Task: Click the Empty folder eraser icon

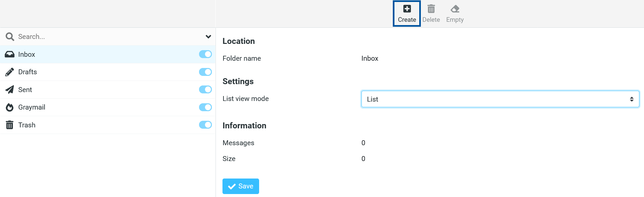Action: (x=455, y=9)
